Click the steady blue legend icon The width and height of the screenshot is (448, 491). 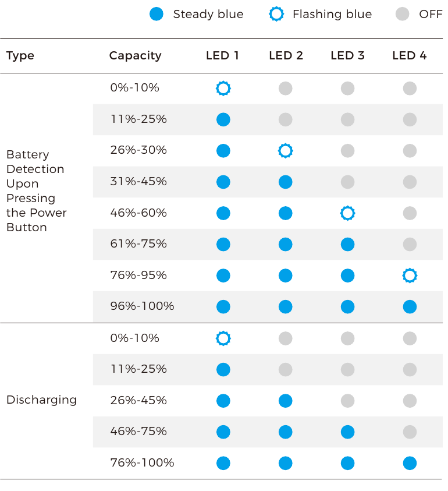pos(157,14)
